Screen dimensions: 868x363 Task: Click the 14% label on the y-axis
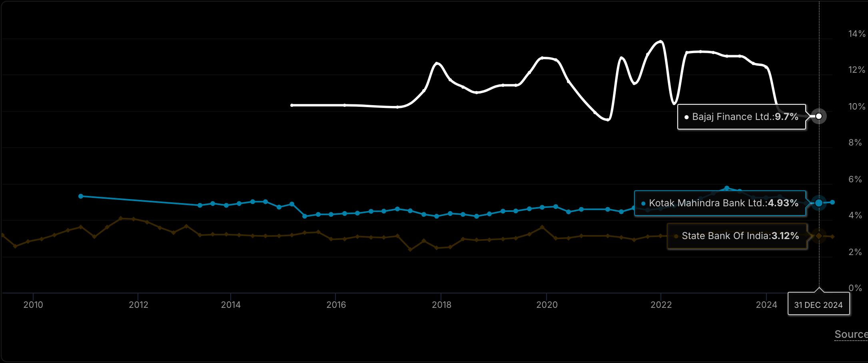point(857,34)
